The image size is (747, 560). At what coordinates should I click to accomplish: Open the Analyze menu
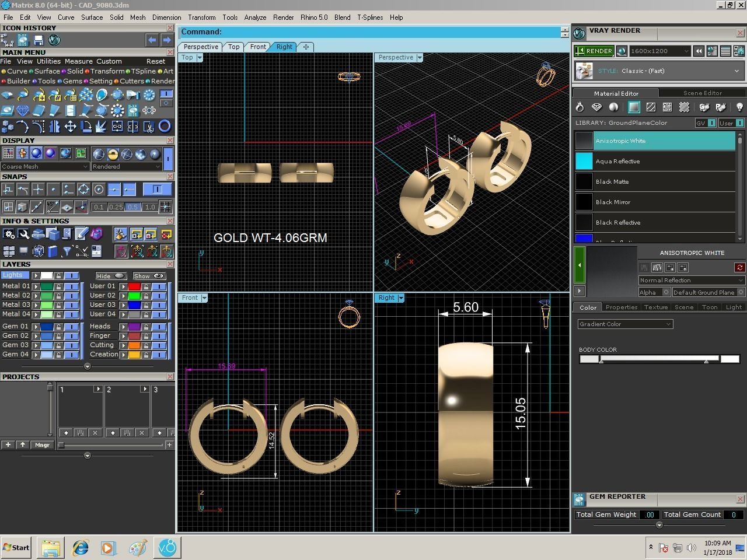coord(255,17)
